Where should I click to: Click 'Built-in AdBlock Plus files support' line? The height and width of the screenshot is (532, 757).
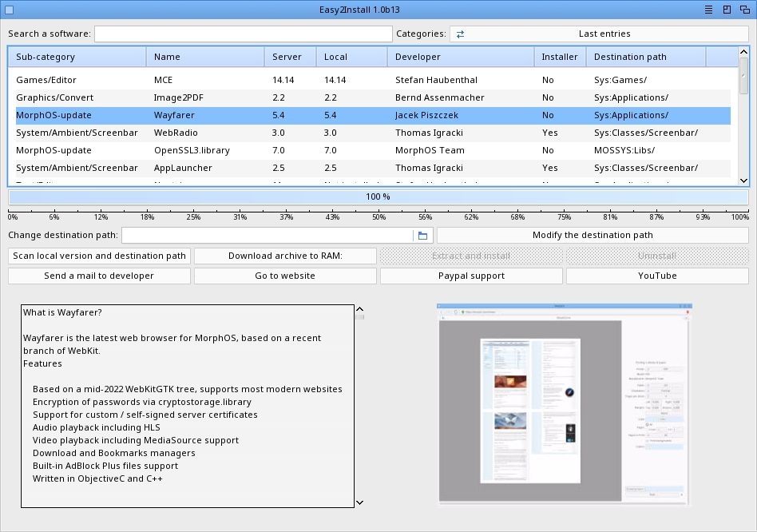coord(105,466)
